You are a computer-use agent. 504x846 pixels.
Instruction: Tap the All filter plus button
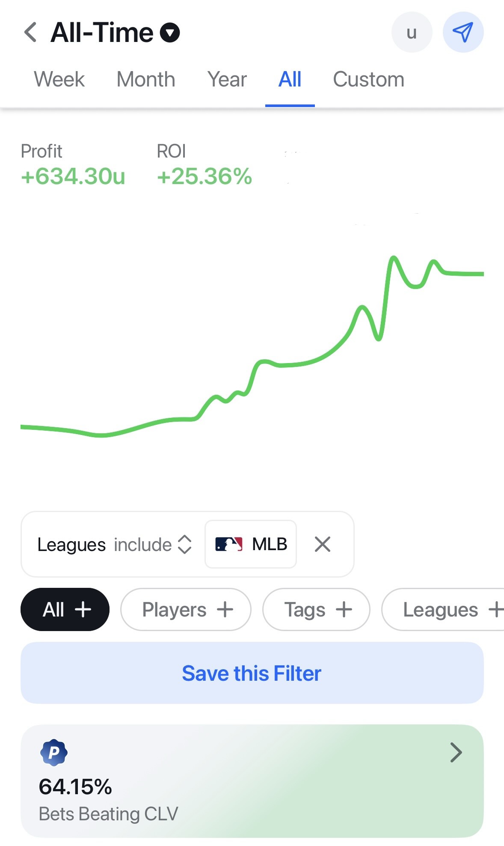(x=65, y=609)
